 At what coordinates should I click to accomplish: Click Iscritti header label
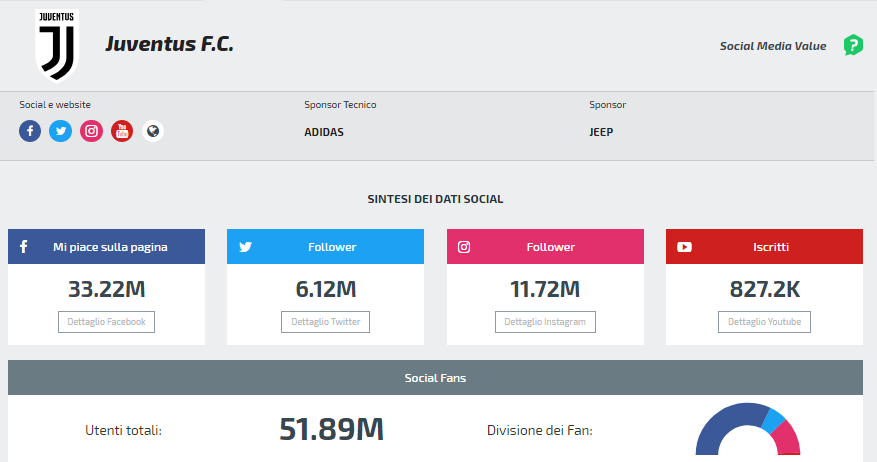(771, 247)
